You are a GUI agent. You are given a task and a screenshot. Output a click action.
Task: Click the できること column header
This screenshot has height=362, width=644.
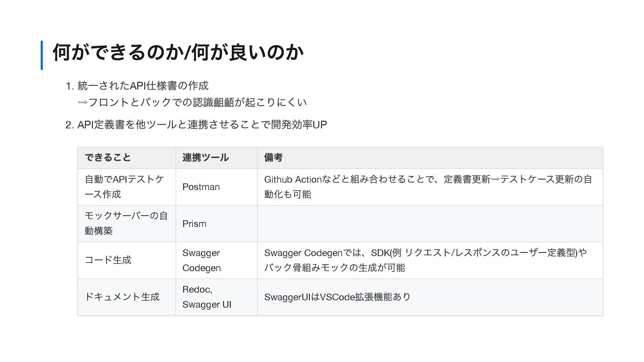click(x=108, y=158)
